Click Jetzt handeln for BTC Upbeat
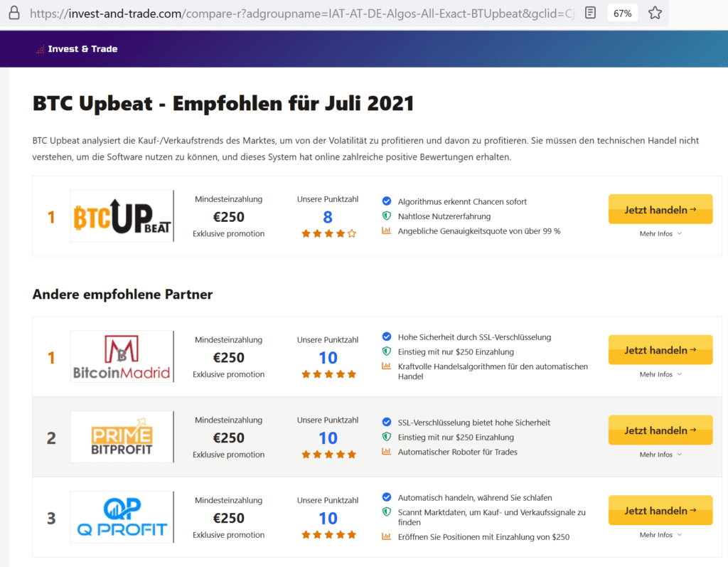728x567 pixels. coord(660,209)
